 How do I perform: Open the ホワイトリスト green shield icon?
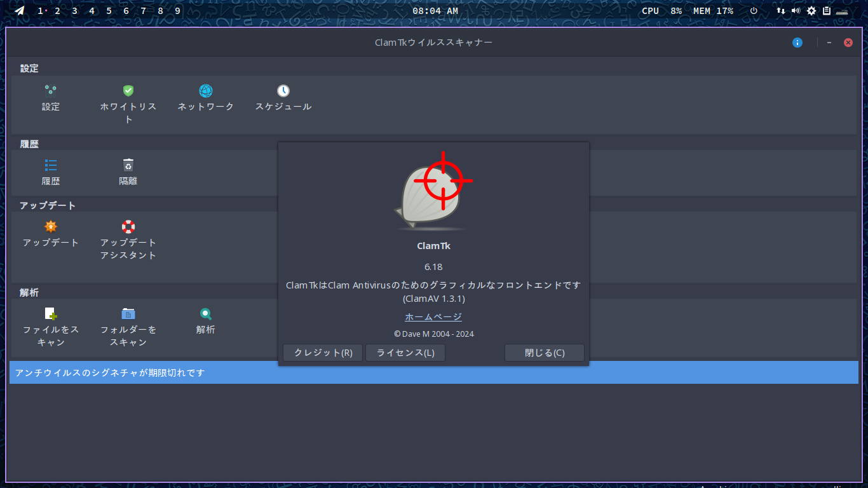[128, 91]
